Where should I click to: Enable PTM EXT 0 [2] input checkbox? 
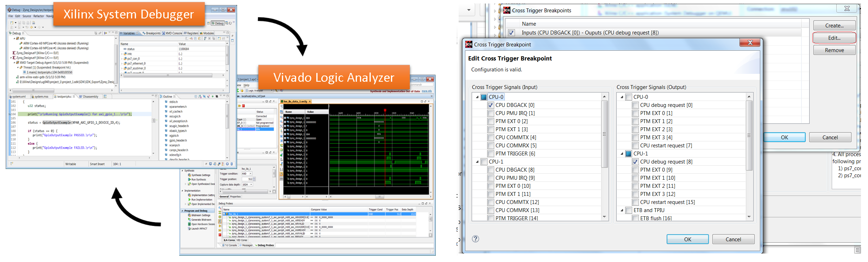point(491,121)
